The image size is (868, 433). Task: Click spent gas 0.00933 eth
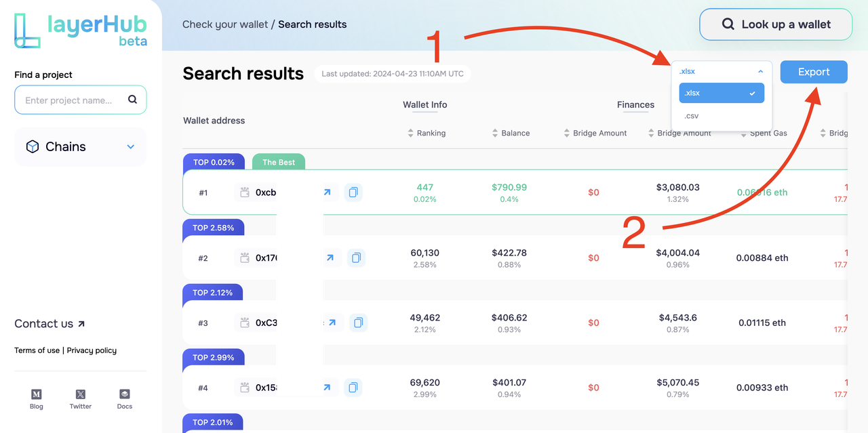pyautogui.click(x=762, y=388)
